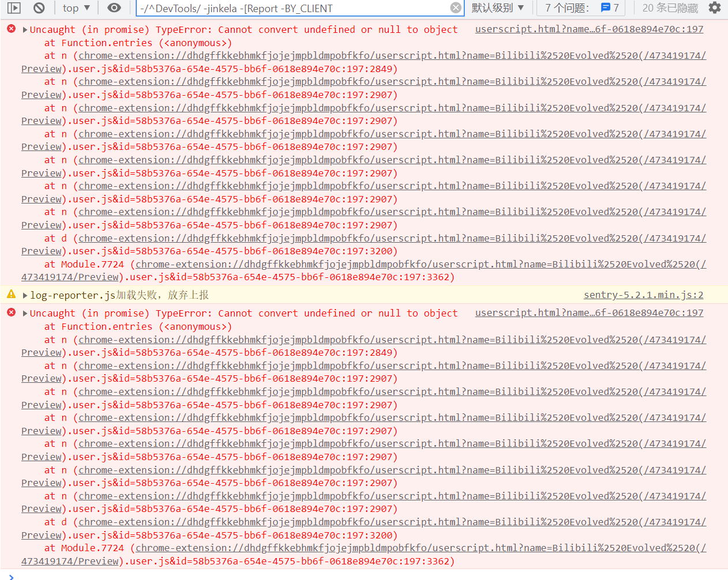Viewport: 728px width, 580px height.
Task: Open console settings with the gear icon
Action: 715,8
